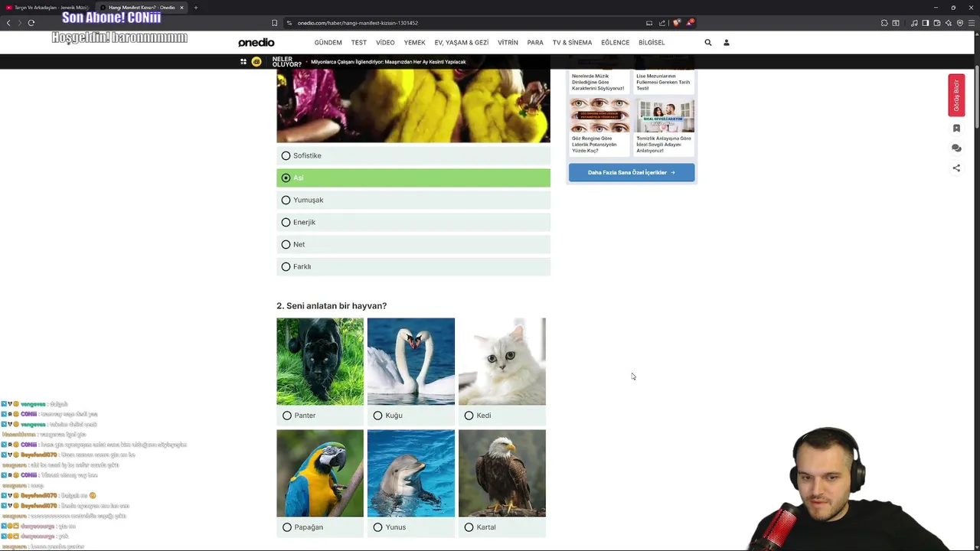Image resolution: width=980 pixels, height=551 pixels.
Task: Choose the Papağan radio button
Action: click(287, 527)
